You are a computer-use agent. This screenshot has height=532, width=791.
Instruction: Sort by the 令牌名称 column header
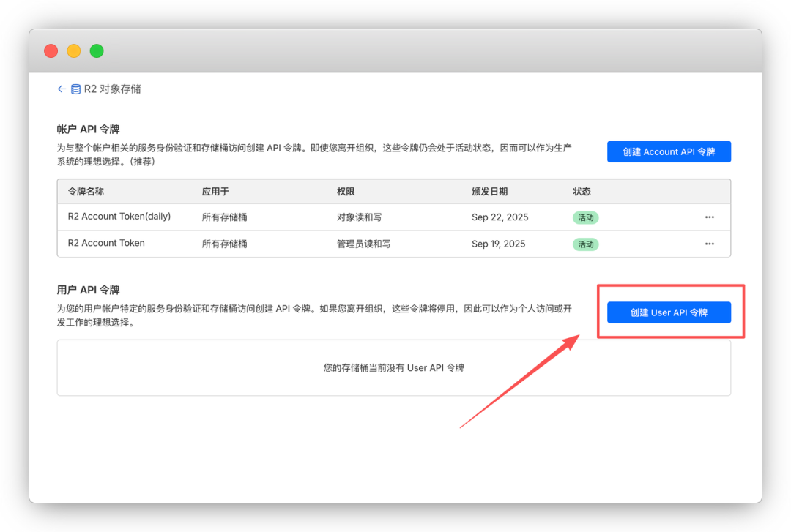[88, 191]
